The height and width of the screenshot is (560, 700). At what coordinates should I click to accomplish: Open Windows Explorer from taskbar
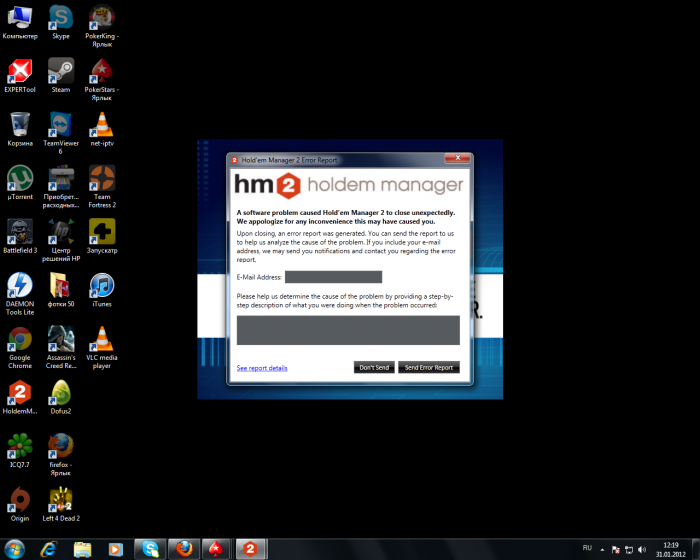coord(82,549)
